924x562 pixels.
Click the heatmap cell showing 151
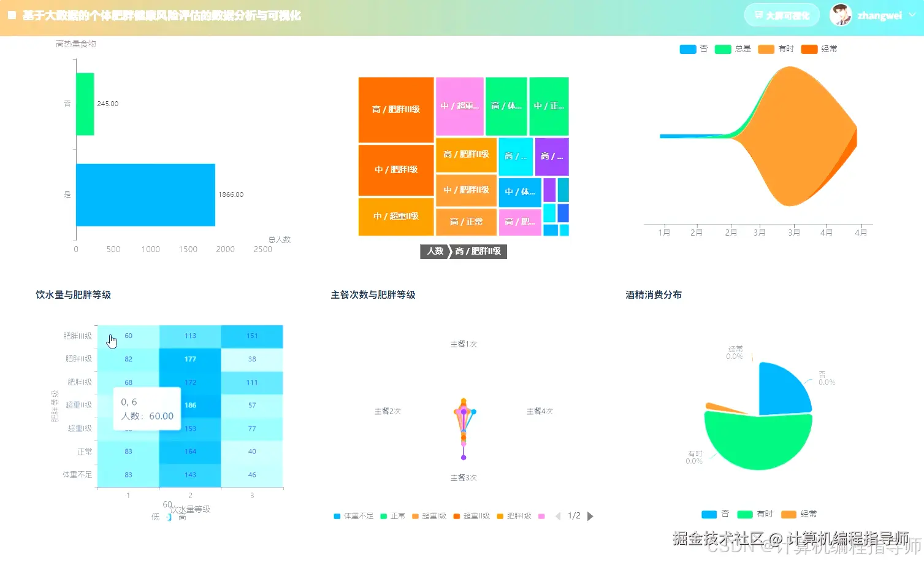pyautogui.click(x=252, y=336)
